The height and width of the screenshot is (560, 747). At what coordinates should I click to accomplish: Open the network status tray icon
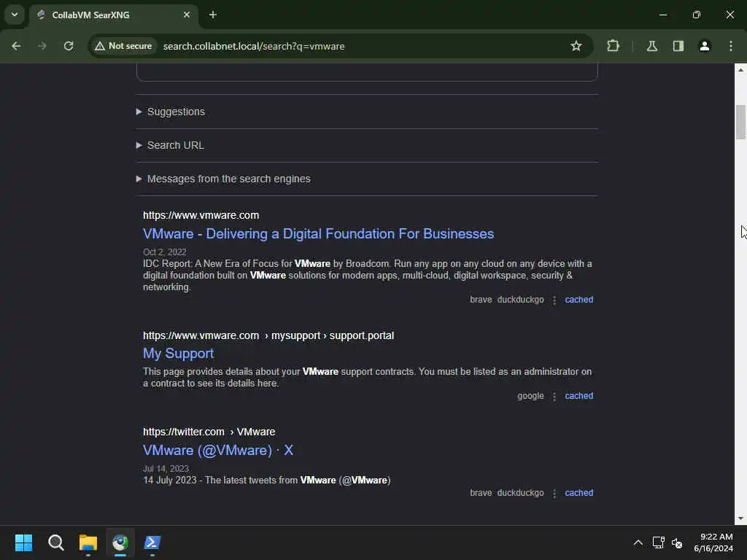pos(659,542)
